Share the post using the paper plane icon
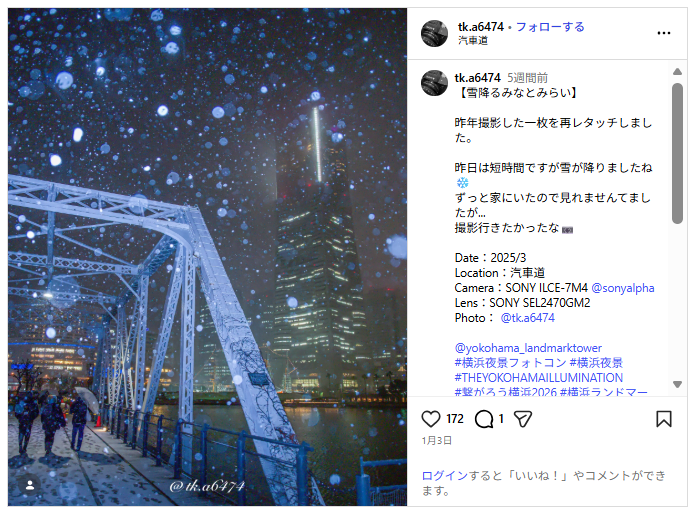Image resolution: width=695 pixels, height=511 pixels. tap(523, 419)
